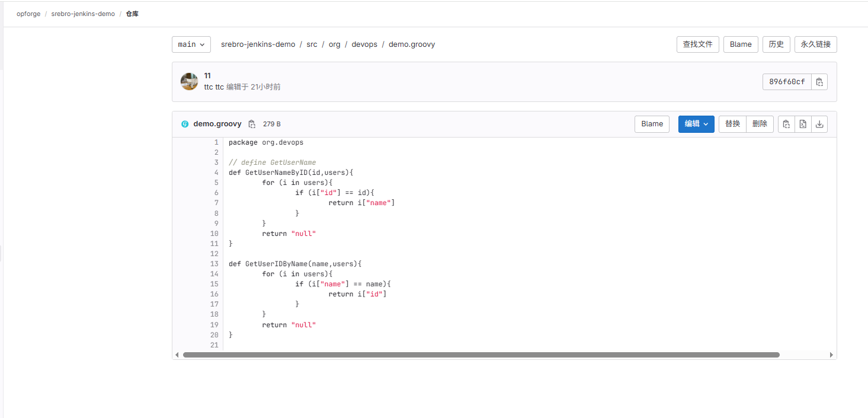Viewport: 868px width, 418px height.
Task: Open commit titled 11
Action: (207, 75)
